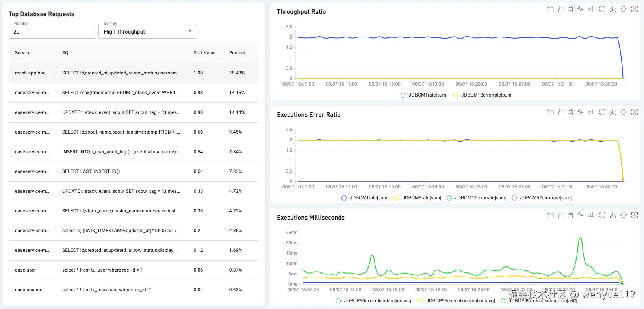Reset zoom on Executions Milliseconds chart

tap(561, 215)
